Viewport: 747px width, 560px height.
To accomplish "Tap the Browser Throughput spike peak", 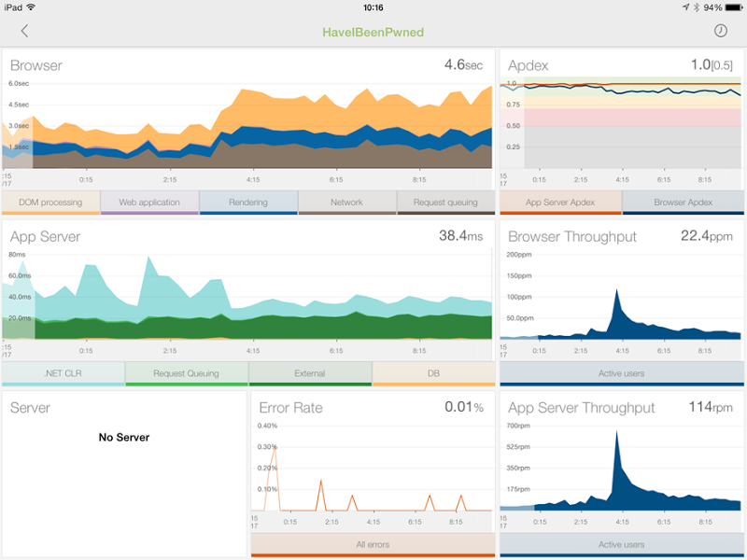I will click(616, 290).
